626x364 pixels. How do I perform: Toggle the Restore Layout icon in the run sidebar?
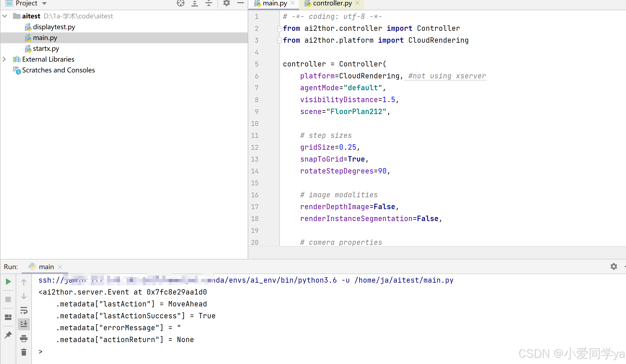(x=8, y=317)
